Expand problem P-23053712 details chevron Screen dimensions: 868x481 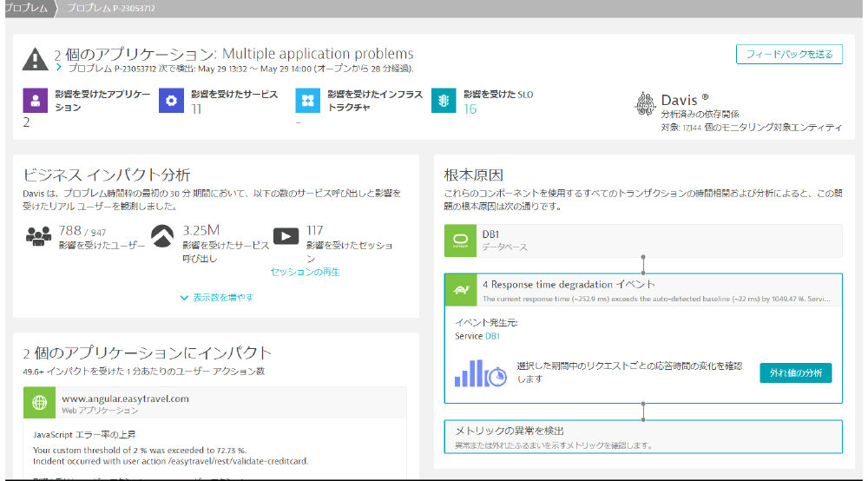[59, 67]
